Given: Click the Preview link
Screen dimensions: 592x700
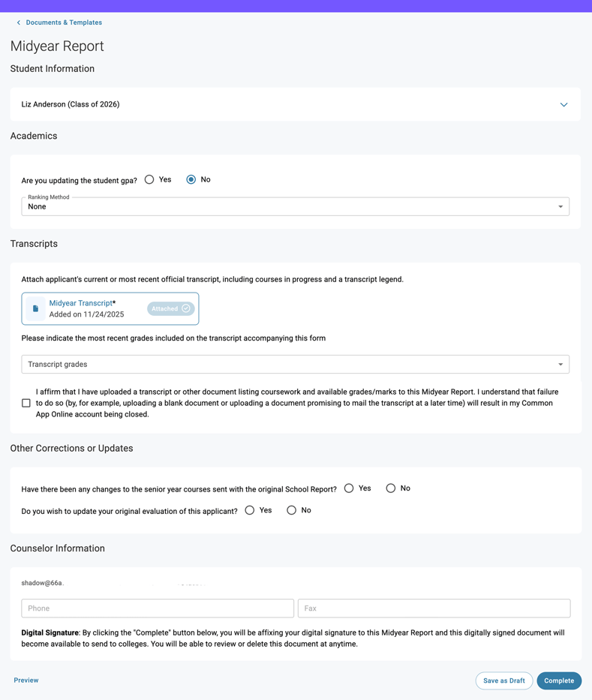Looking at the screenshot, I should point(26,680).
